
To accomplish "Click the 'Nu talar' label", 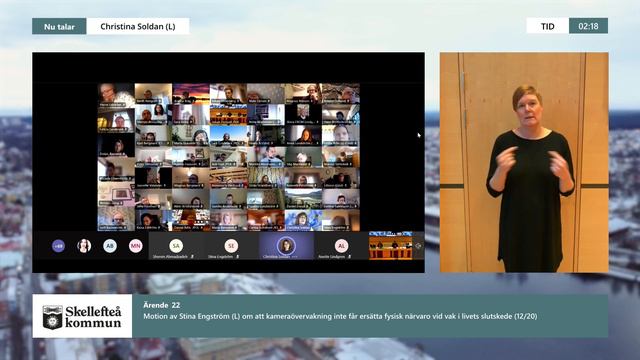I will point(59,27).
